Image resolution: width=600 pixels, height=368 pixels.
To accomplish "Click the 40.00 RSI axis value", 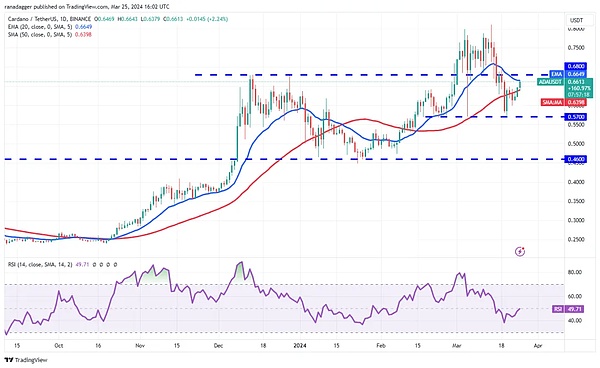I will click(x=575, y=321).
